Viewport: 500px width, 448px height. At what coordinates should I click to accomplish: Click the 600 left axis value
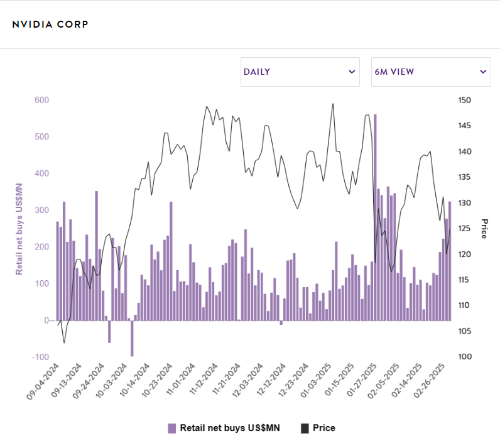tap(42, 100)
